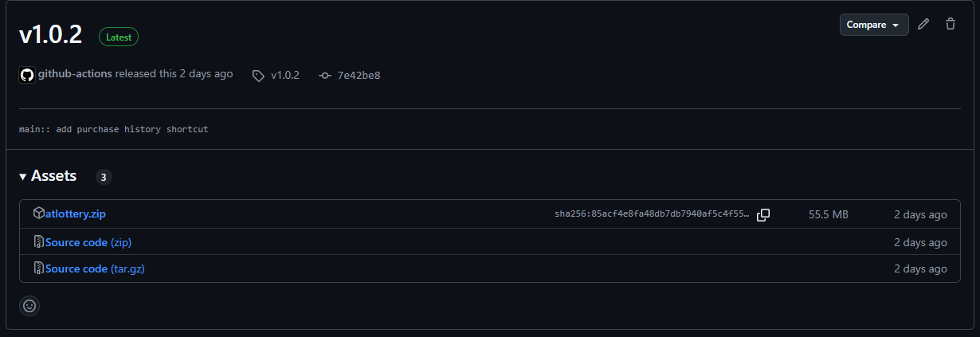Click the trash icon to delete release
The width and height of the screenshot is (980, 337).
coord(950,25)
